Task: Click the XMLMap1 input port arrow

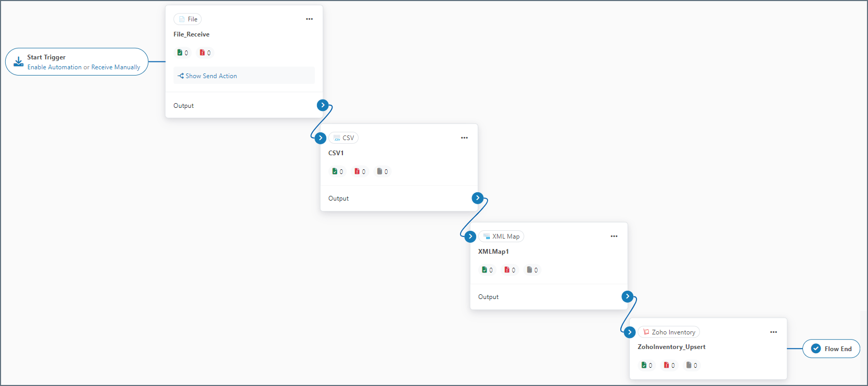Action: pyautogui.click(x=470, y=236)
